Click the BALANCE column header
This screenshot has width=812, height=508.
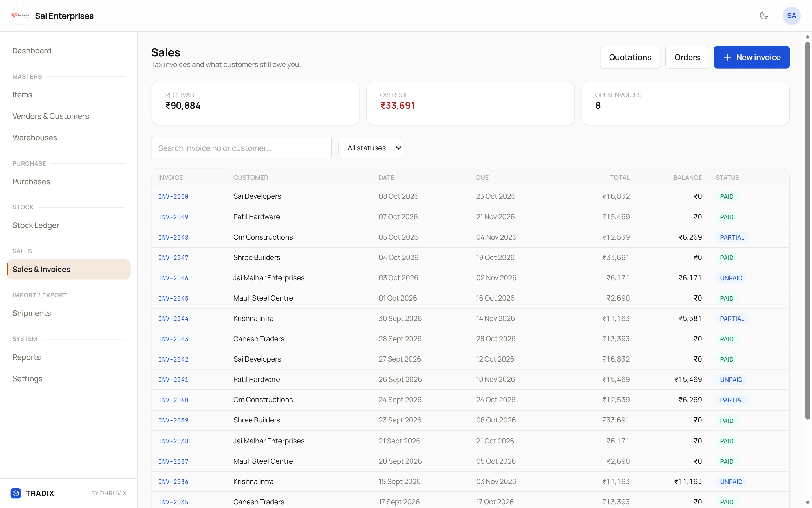pos(687,178)
